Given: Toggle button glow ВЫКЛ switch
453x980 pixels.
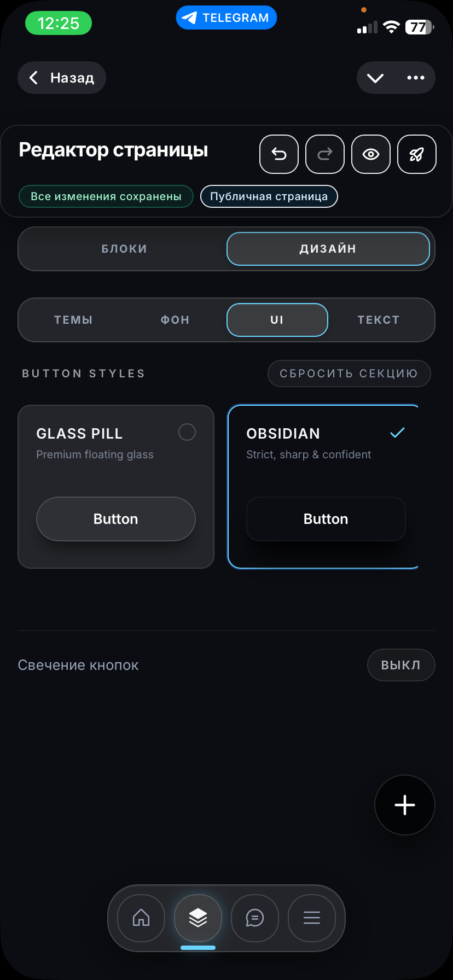Looking at the screenshot, I should click(x=401, y=665).
